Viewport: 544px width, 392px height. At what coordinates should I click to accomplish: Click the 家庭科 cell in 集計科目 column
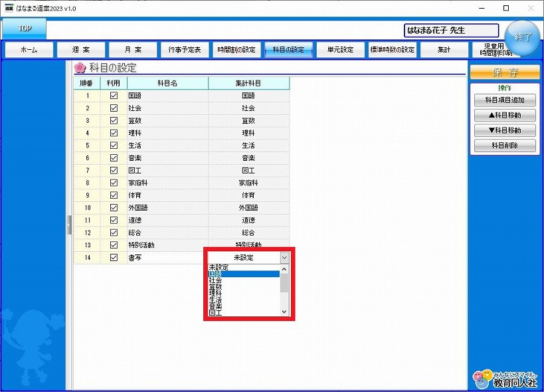tap(249, 183)
